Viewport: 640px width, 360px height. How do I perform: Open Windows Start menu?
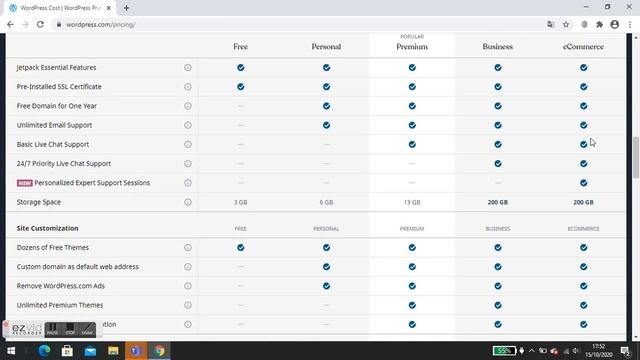(11, 351)
